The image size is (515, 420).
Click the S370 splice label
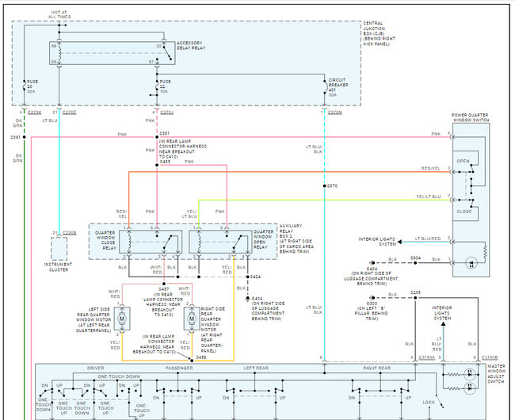click(332, 186)
